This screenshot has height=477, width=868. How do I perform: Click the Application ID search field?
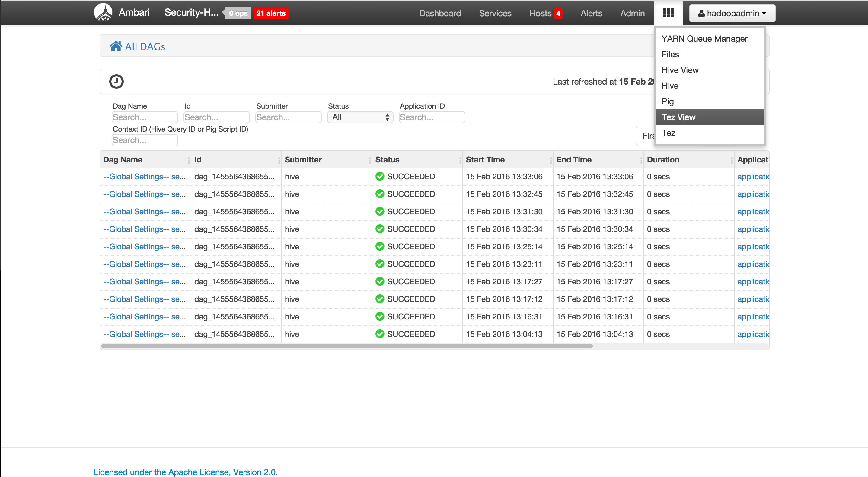(x=432, y=117)
